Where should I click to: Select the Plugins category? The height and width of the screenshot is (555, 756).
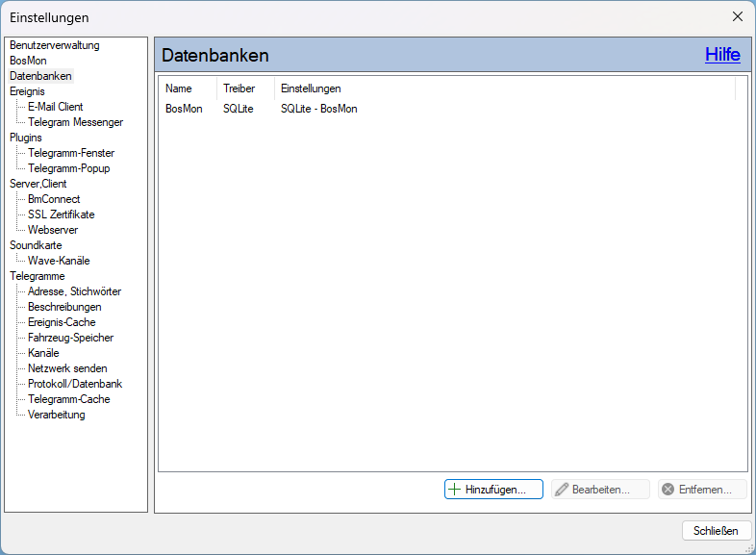(x=26, y=138)
